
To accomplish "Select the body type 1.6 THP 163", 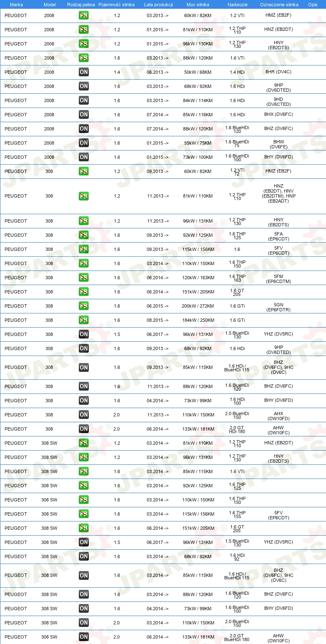I will tap(237, 278).
